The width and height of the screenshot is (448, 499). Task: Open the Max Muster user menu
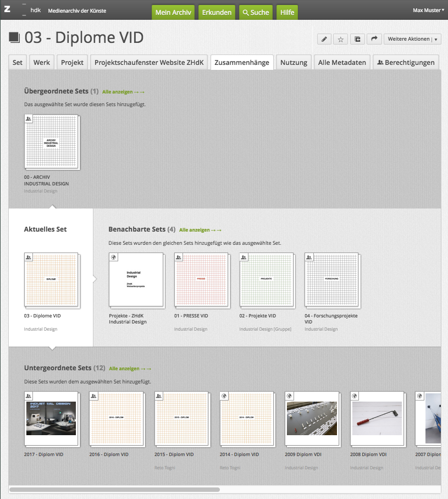click(428, 10)
